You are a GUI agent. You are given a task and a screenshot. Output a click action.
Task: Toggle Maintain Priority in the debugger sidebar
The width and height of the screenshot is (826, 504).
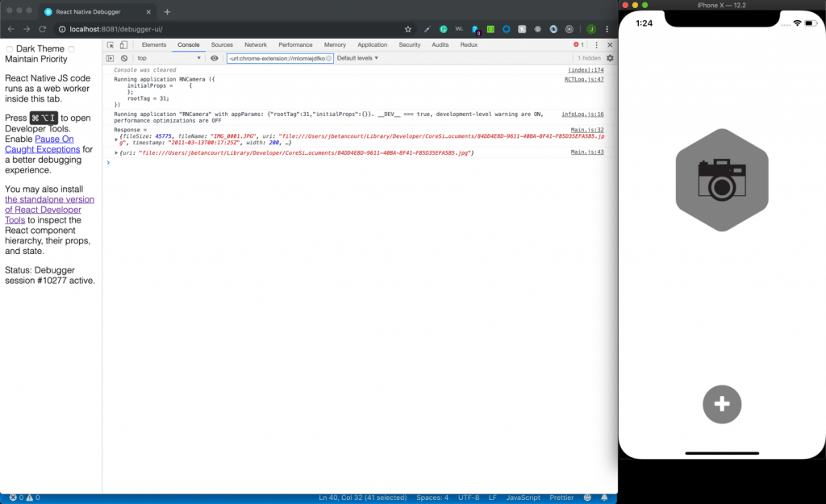point(71,49)
